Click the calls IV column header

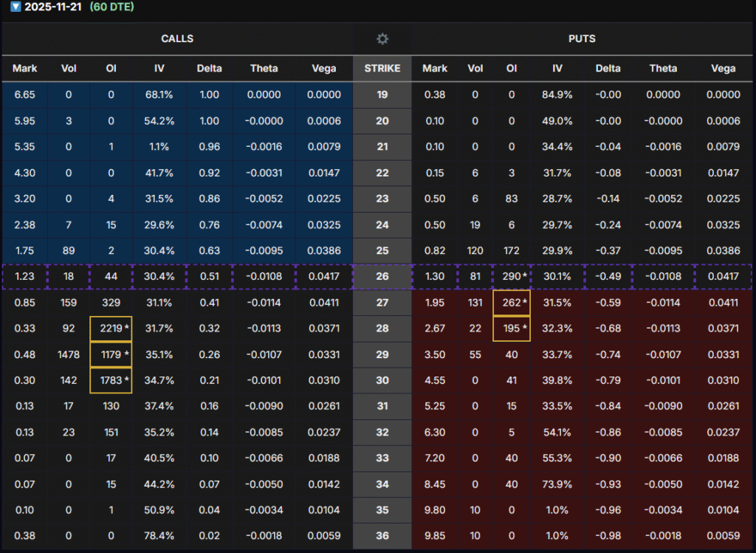tap(159, 69)
